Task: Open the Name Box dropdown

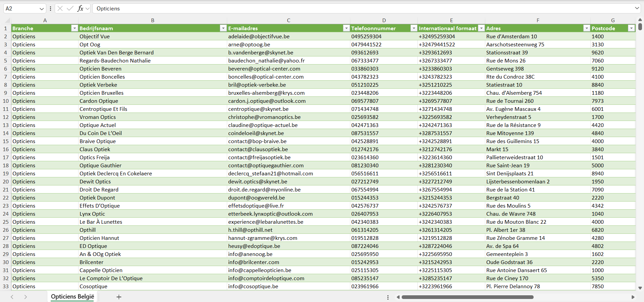Action: click(42, 9)
